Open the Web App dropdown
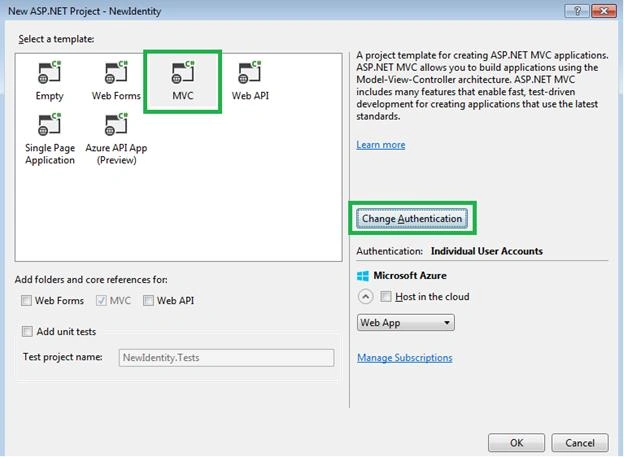Screen dimensions: 624x457 pos(406,322)
